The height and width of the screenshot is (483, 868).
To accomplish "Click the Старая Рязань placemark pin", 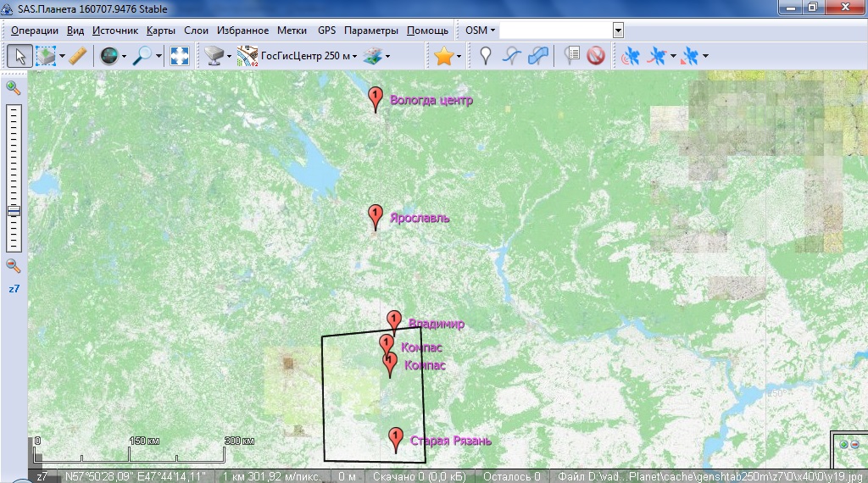I will point(395,439).
